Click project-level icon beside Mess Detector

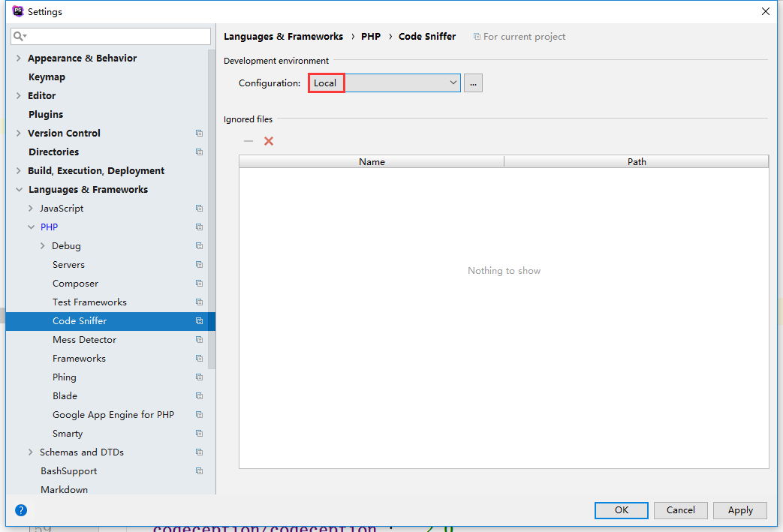[x=199, y=340]
